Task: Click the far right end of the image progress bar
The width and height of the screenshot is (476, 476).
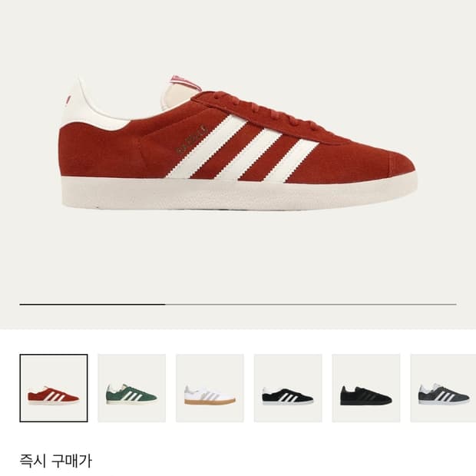Action: click(455, 304)
